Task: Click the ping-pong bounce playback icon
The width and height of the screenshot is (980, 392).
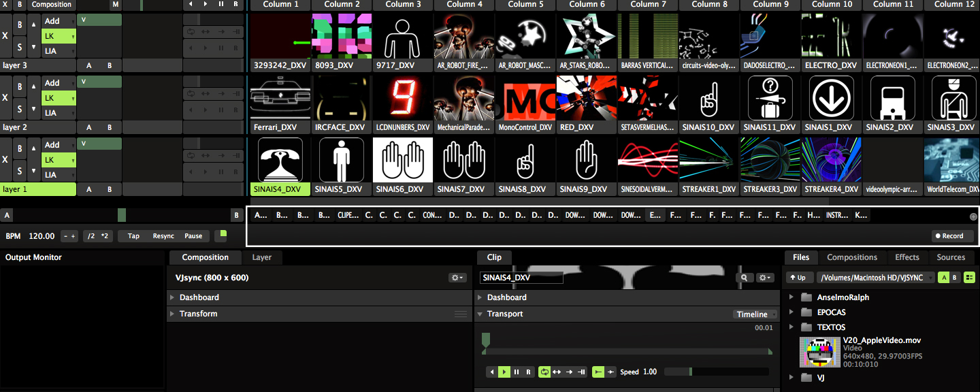Action: pos(557,372)
